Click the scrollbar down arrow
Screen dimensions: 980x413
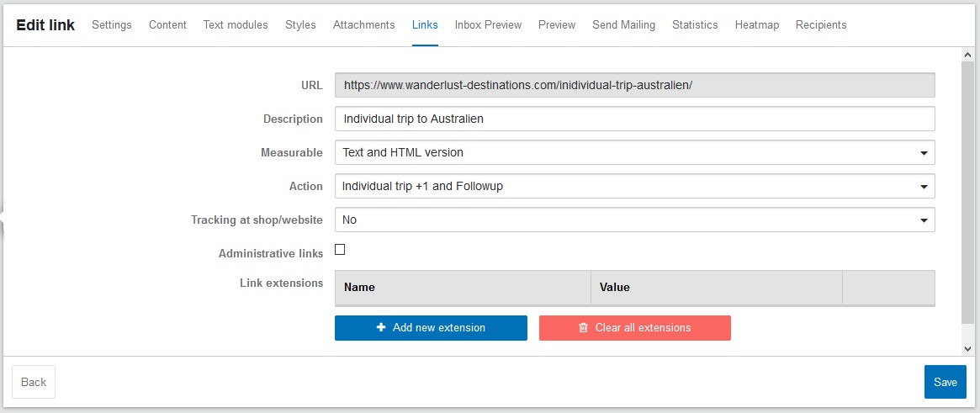tap(968, 348)
